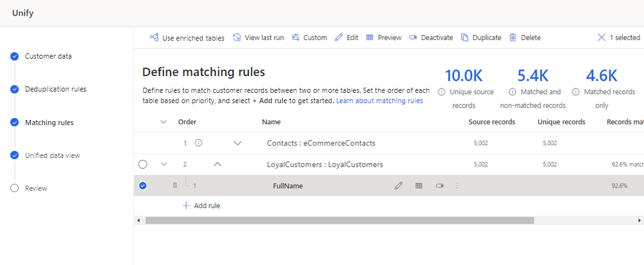644x265 pixels.
Task: Click the horizontal scrollbar thumb
Action: click(x=339, y=221)
